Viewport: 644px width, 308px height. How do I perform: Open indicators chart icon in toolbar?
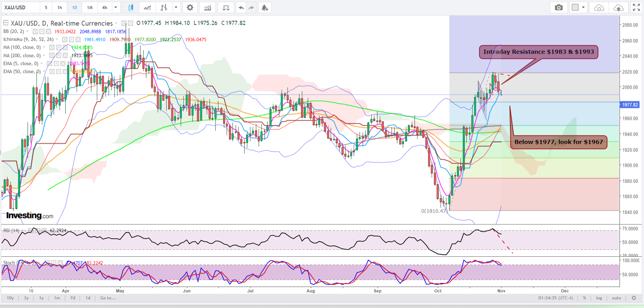(x=208, y=8)
